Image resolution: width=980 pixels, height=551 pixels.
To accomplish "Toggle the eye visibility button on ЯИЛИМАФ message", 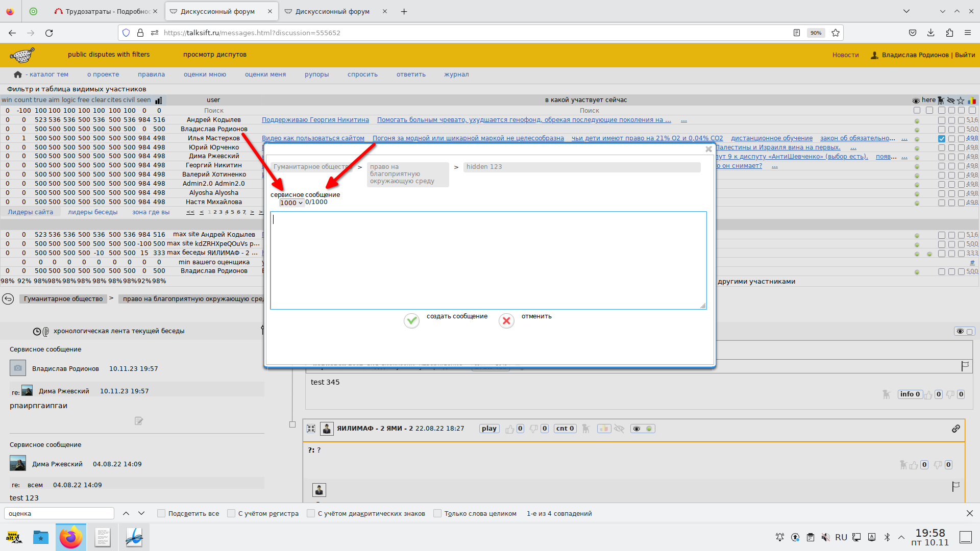I will [x=642, y=429].
